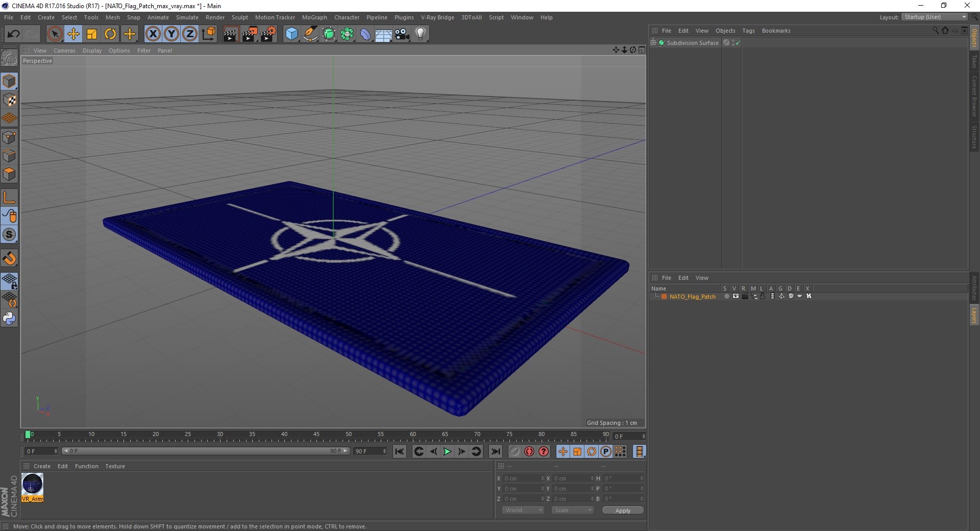Add a deformer object
Image resolution: width=980 pixels, height=531 pixels.
click(365, 34)
